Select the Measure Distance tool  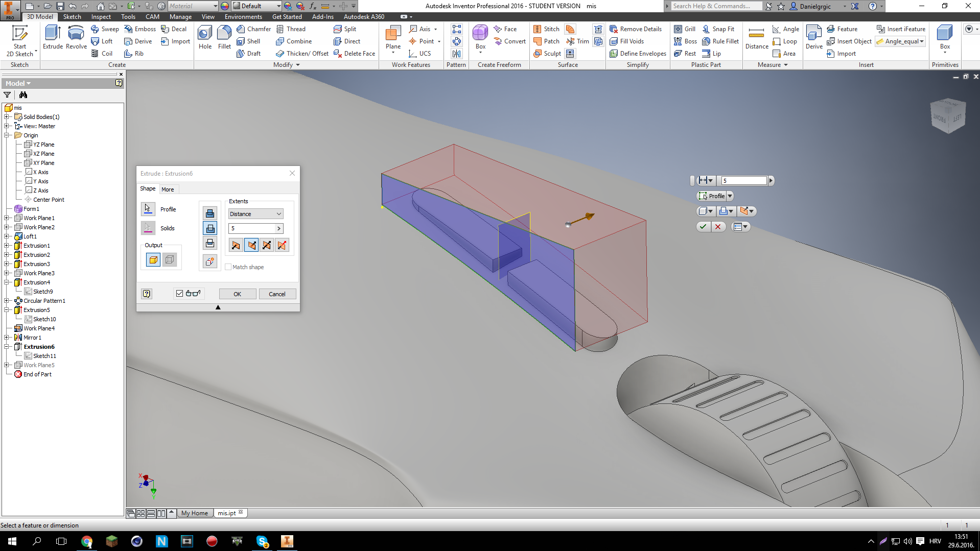(x=757, y=38)
